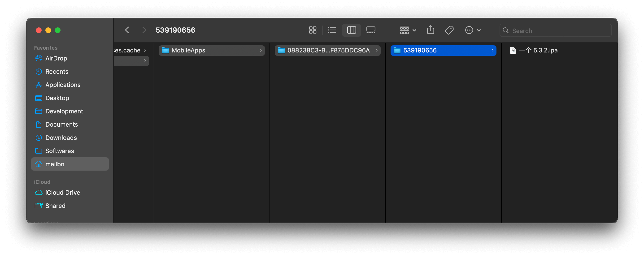Screen dimensions: 644x258
Task: Open the Downloads sidebar item
Action: 61,138
